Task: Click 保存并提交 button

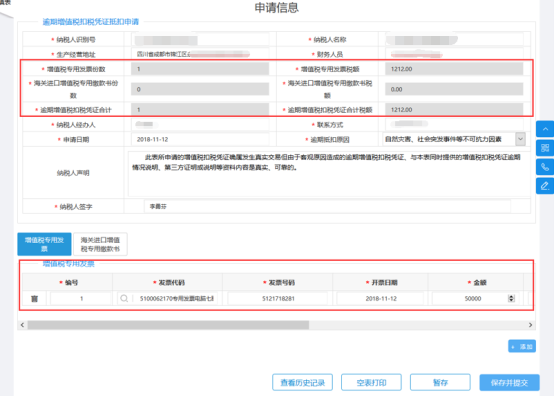Action: tap(509, 382)
